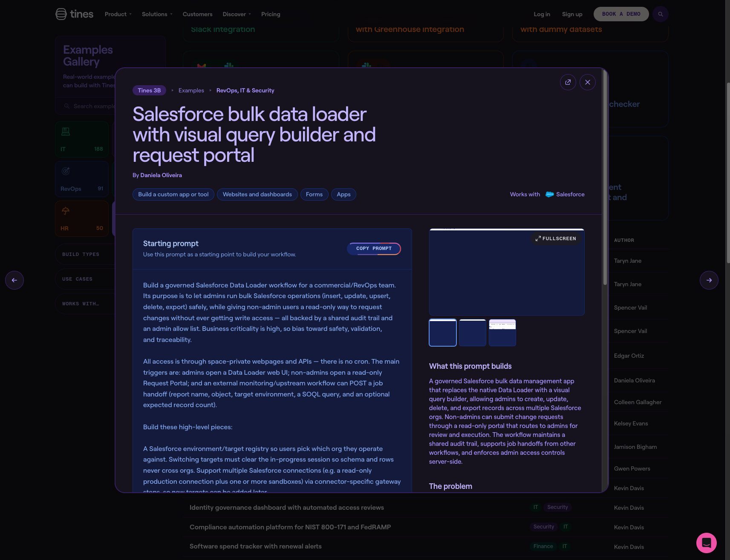
Task: Click author name Kelsey Evans
Action: [x=631, y=424]
